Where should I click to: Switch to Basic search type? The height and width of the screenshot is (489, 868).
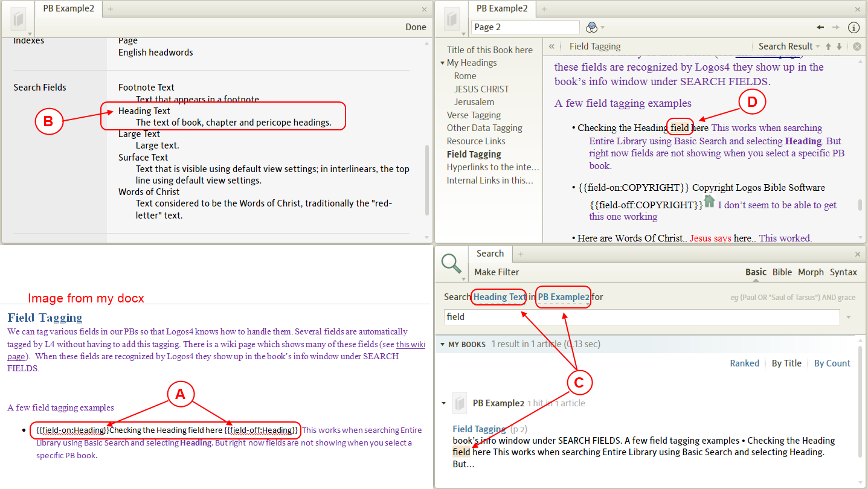pyautogui.click(x=756, y=272)
